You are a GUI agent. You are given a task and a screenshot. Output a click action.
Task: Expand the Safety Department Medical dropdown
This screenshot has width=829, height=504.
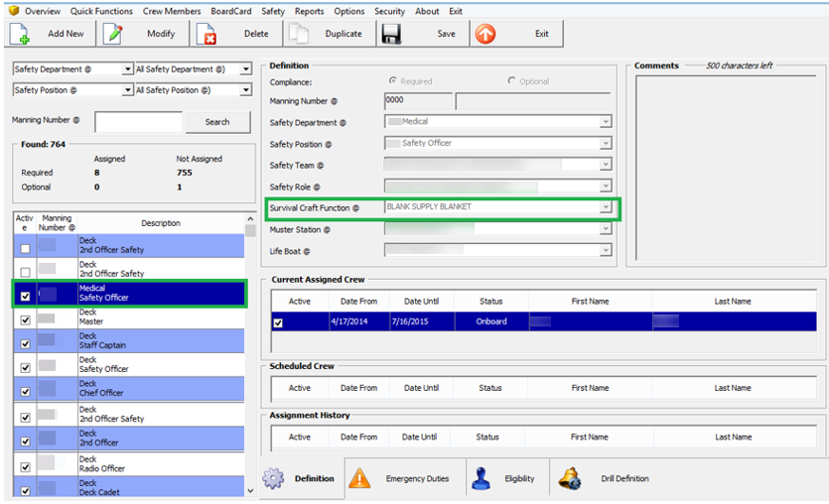point(606,122)
